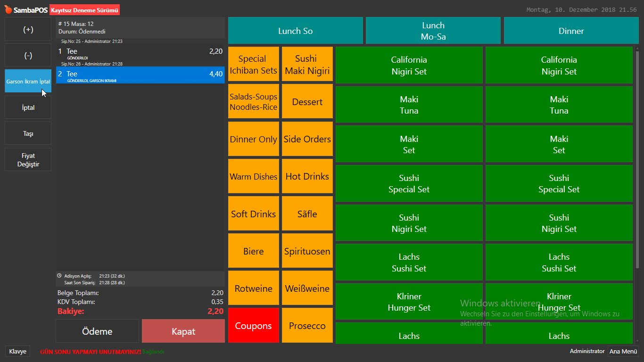
Task: Close the ticket with Kapat
Action: point(183,331)
